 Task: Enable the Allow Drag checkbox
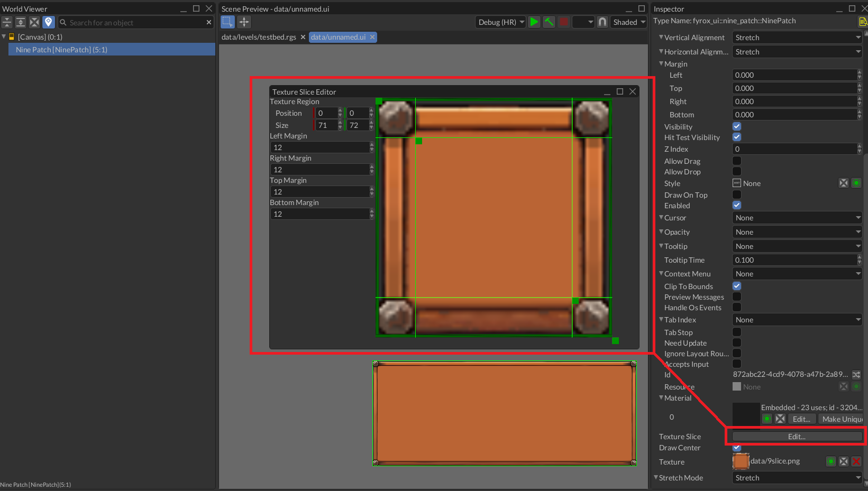point(736,160)
